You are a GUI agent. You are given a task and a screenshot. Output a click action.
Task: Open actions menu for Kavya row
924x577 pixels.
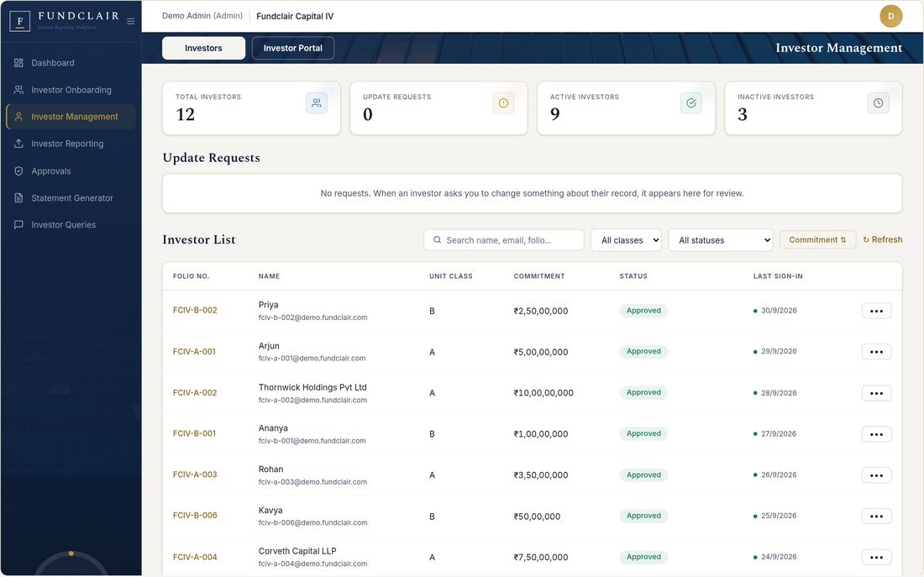tap(876, 517)
